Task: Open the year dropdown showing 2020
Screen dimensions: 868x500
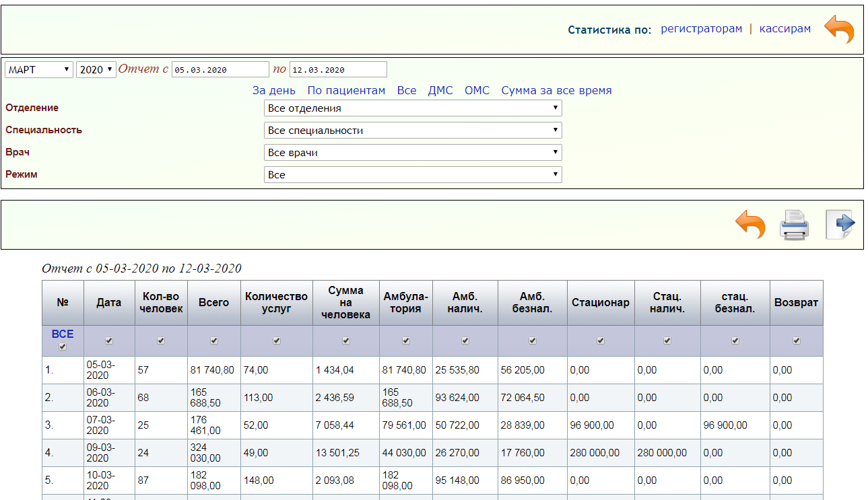Action: [96, 70]
